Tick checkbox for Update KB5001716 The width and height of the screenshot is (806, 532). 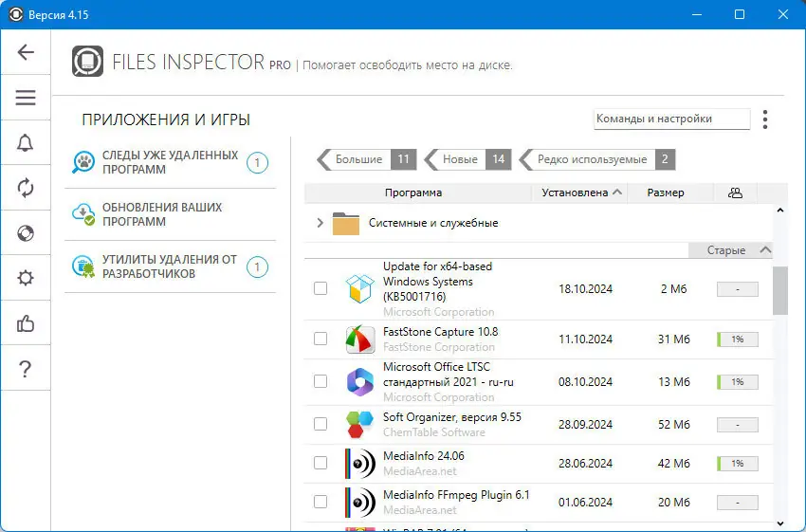point(321,288)
